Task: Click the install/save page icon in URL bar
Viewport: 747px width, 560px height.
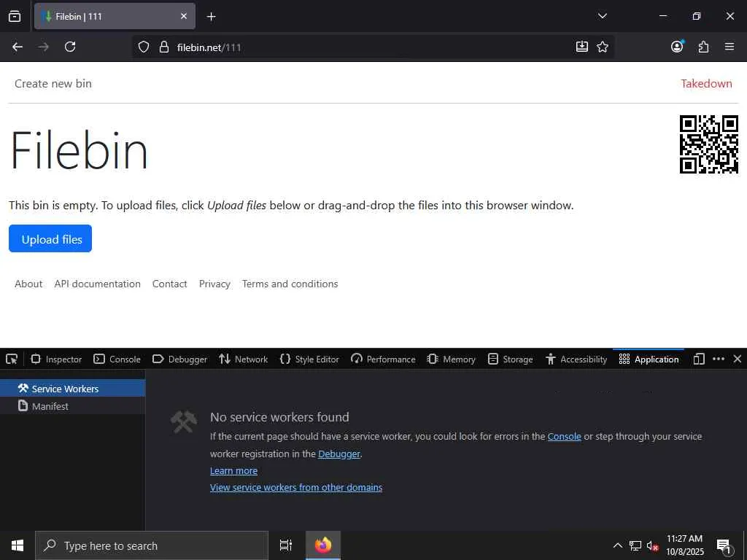Action: click(581, 47)
